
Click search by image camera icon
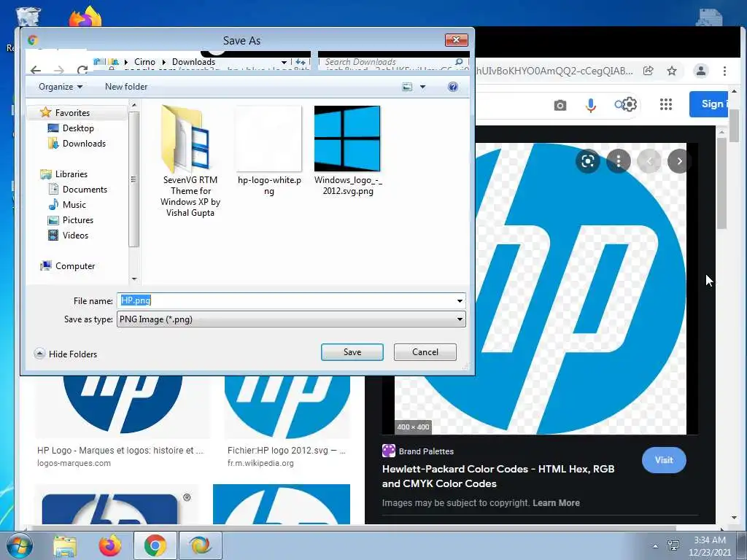point(560,105)
